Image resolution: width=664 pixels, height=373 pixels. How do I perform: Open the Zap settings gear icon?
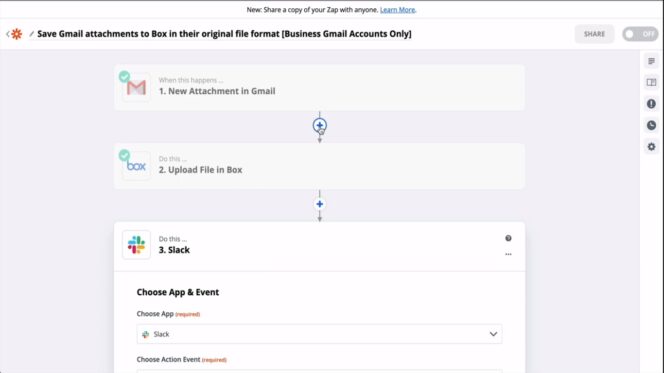[651, 147]
